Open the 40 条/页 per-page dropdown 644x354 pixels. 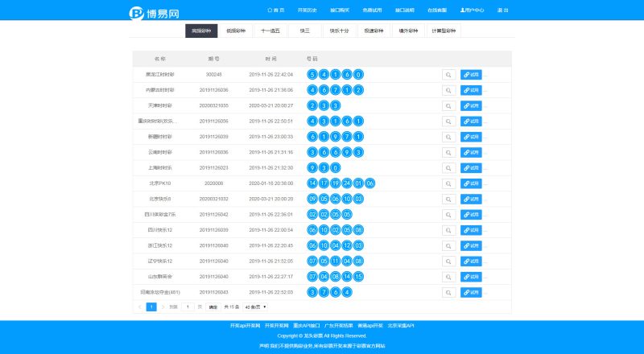point(255,307)
